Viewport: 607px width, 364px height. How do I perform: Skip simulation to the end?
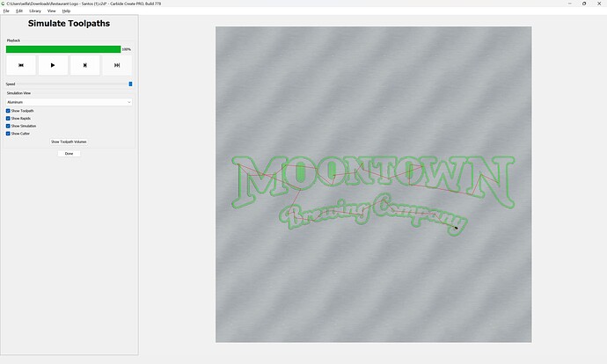point(117,65)
